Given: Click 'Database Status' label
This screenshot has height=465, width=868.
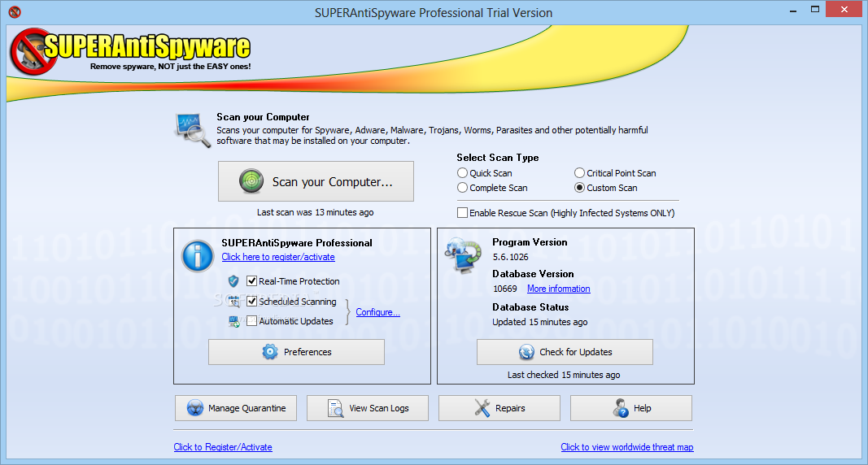Looking at the screenshot, I should pyautogui.click(x=530, y=306).
